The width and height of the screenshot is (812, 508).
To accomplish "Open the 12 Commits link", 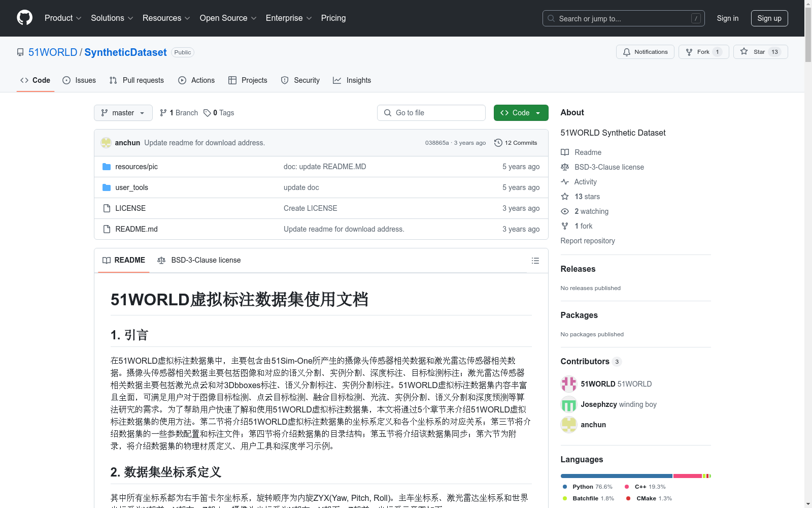I will (x=516, y=143).
